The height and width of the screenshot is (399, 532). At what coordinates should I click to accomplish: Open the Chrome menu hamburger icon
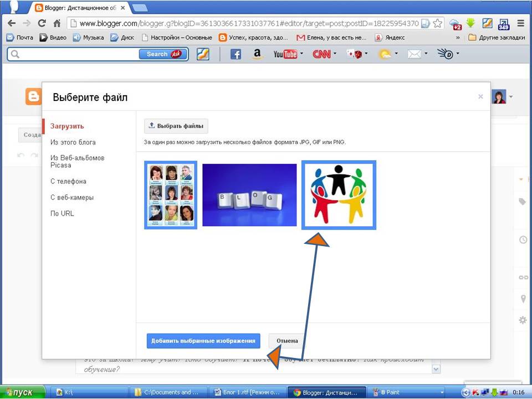[x=521, y=23]
